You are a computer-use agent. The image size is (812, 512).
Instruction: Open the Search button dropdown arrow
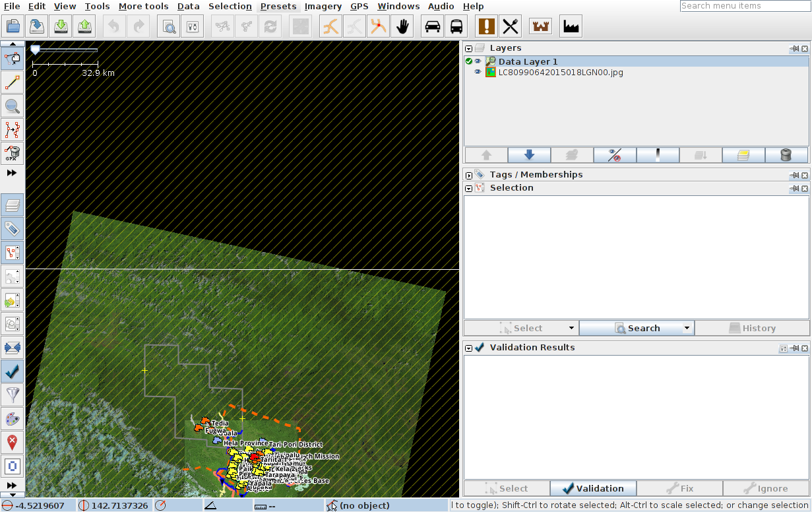coord(687,328)
